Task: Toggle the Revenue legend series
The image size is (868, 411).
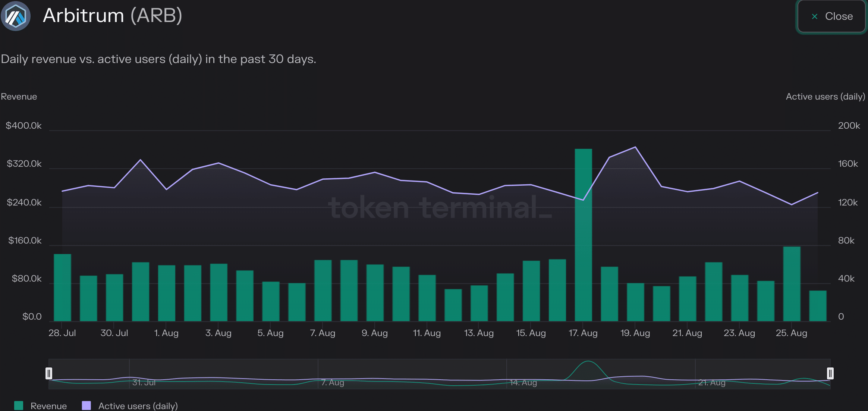Action: (x=48, y=406)
